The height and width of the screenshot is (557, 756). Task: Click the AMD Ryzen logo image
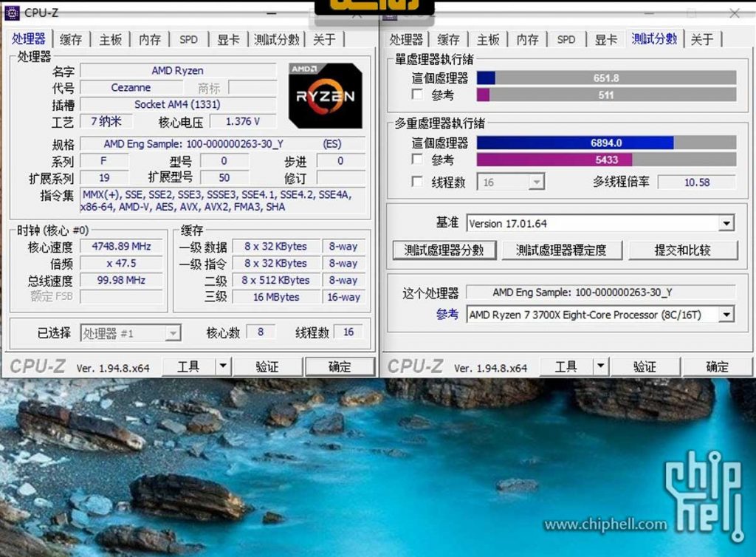click(326, 95)
